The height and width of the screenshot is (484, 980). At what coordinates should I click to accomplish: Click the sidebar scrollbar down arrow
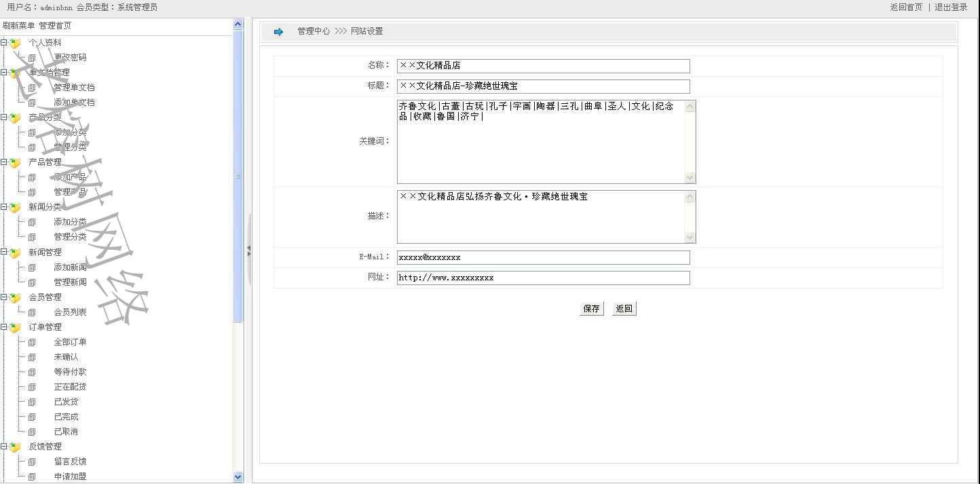[238, 477]
